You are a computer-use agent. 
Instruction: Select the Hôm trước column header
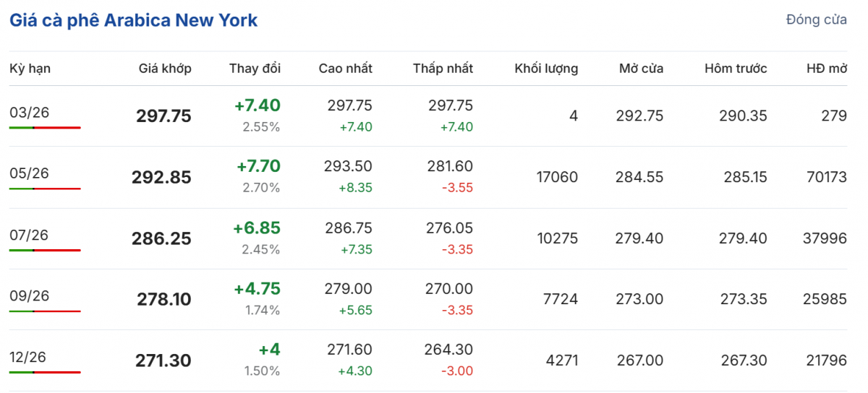(x=736, y=69)
